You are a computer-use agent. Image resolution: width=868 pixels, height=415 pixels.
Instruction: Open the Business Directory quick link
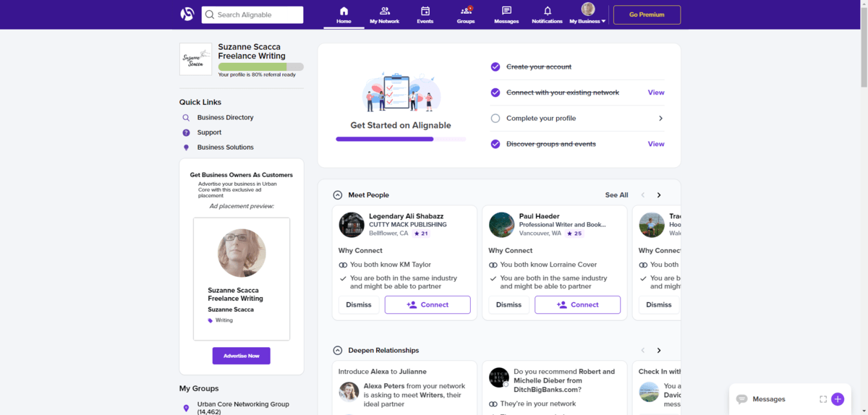(x=225, y=117)
